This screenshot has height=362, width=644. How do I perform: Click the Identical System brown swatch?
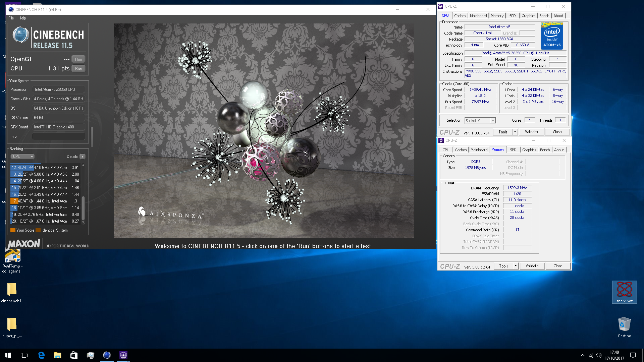pyautogui.click(x=38, y=230)
